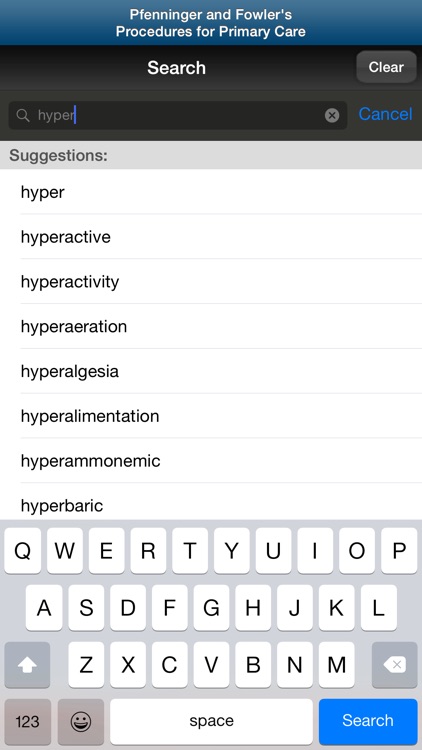Image resolution: width=422 pixels, height=750 pixels.
Task: Select the 'hyperalgesia' suggestion
Action: 211,371
